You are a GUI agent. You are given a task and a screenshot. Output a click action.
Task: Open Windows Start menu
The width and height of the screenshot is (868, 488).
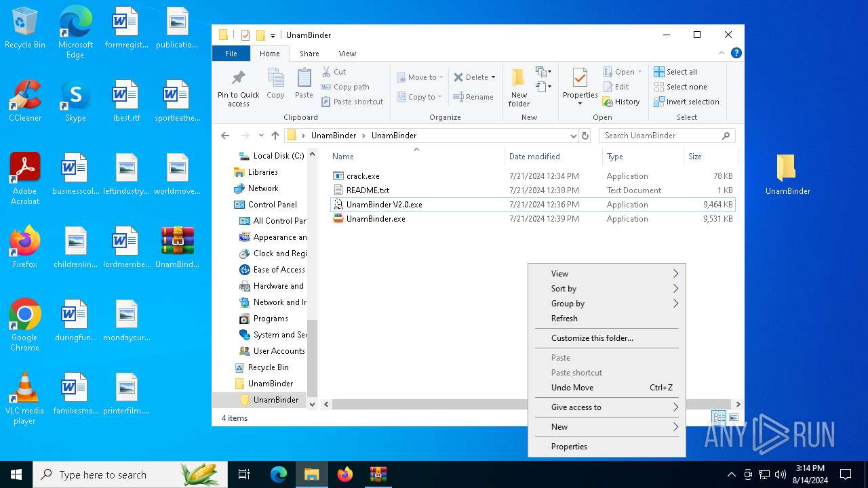point(16,474)
